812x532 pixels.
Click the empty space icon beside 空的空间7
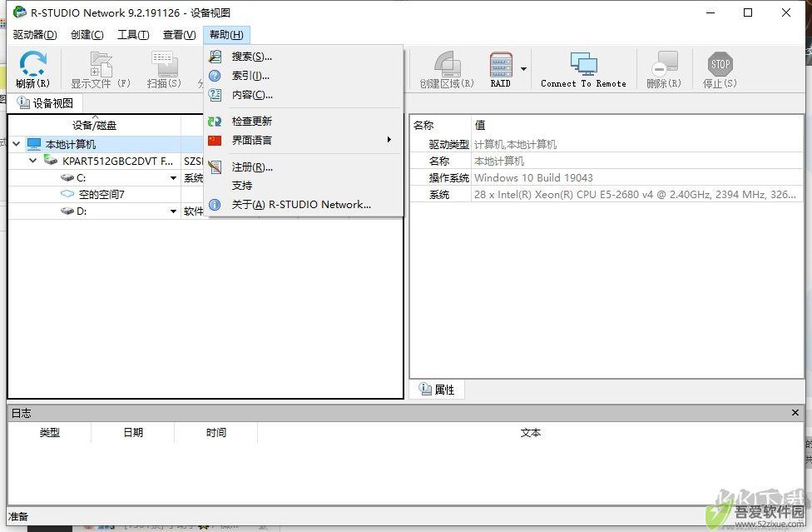pos(67,194)
